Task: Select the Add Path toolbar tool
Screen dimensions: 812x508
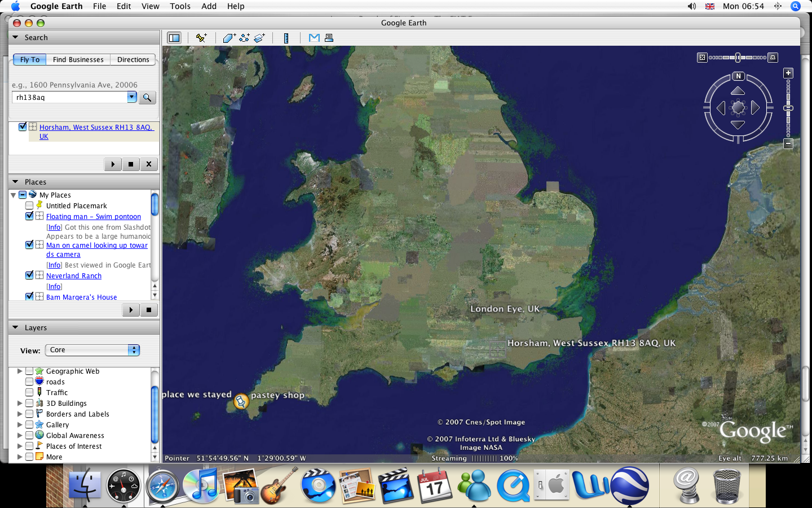Action: pos(244,38)
